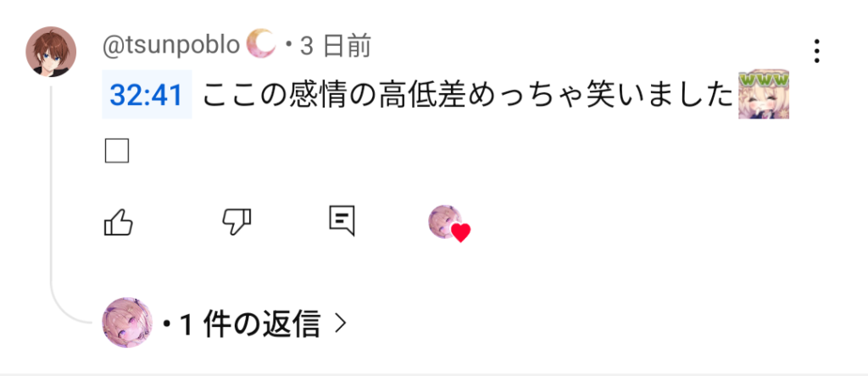This screenshot has width=868, height=376.
Task: Jump to timestamp 32:41 in video
Action: [x=147, y=95]
